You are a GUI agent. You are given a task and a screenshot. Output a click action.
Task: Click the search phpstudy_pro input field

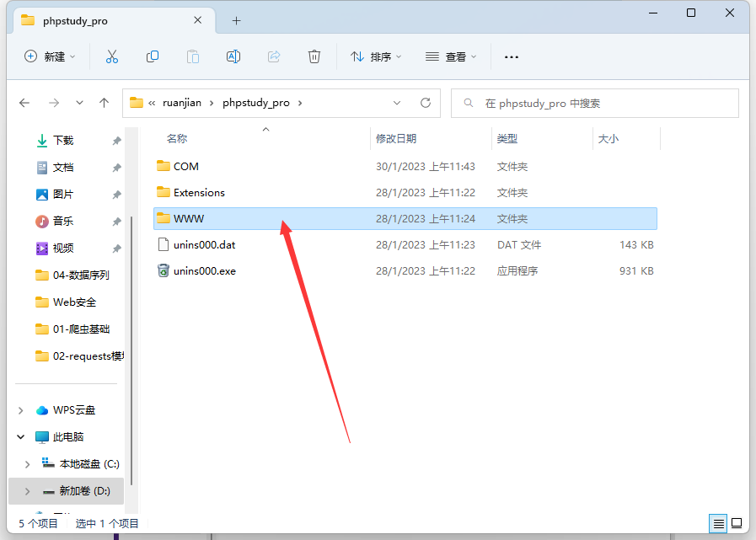click(594, 103)
